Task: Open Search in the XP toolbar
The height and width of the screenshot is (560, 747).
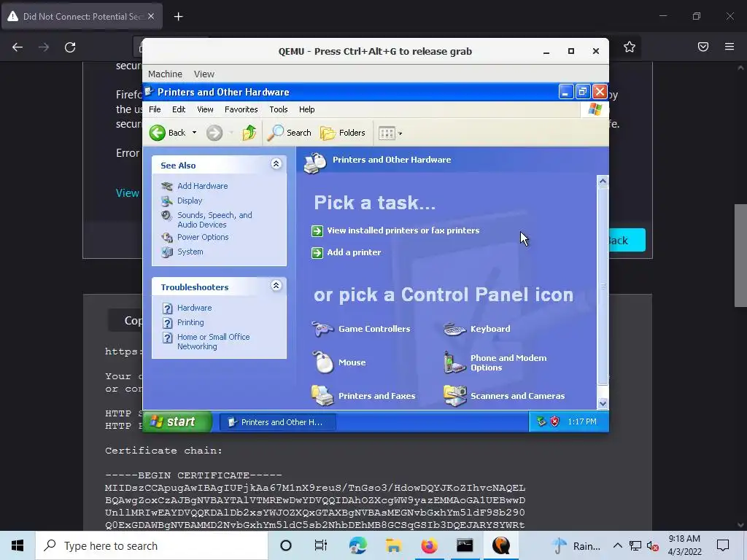Action: click(289, 133)
